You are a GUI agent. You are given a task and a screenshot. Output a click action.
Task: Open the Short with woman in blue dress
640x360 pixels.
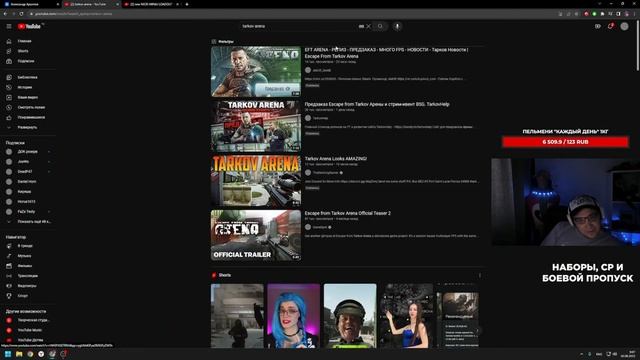click(407, 316)
